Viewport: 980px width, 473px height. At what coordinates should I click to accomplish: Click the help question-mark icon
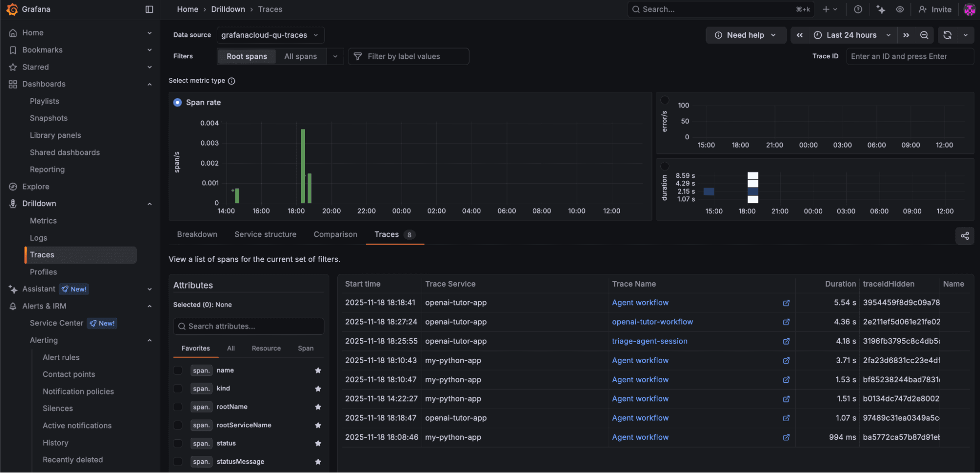857,9
